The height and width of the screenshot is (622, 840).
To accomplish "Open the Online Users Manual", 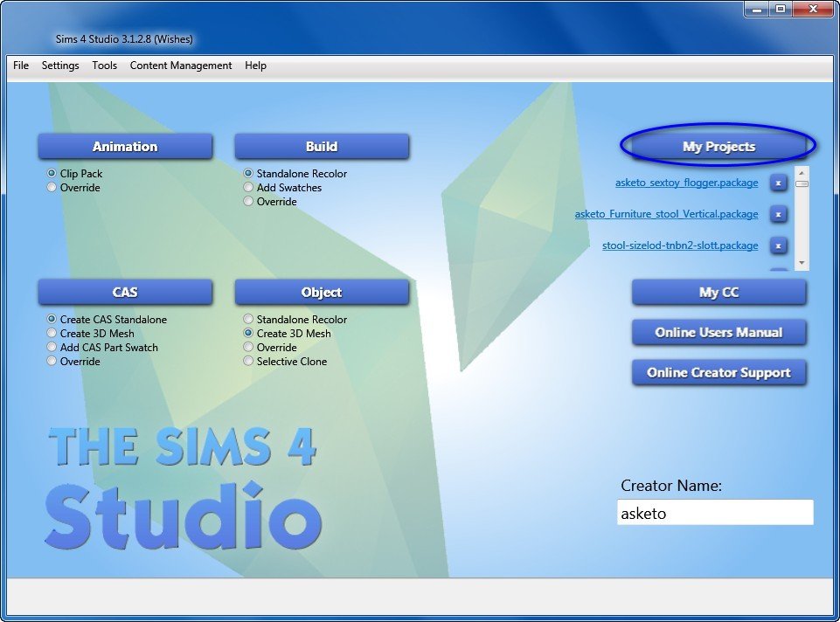I will pyautogui.click(x=719, y=332).
